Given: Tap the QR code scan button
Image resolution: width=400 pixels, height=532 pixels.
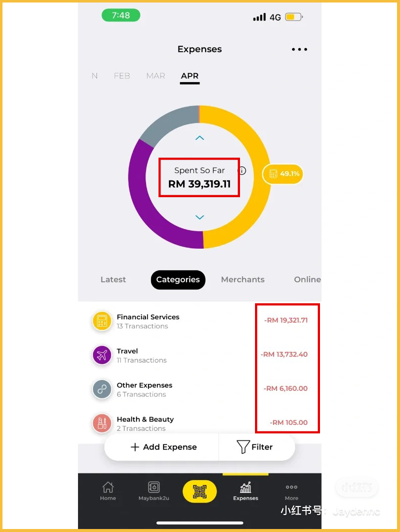Looking at the screenshot, I should coord(199,491).
